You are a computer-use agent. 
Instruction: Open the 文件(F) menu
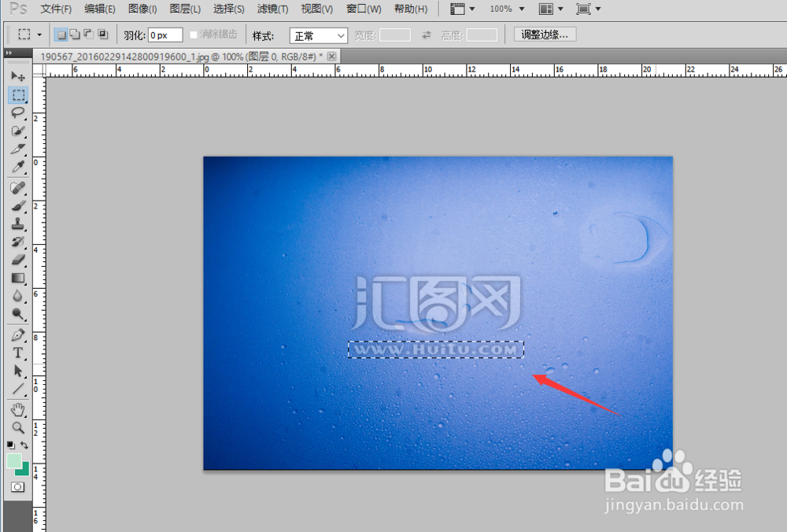coord(56,9)
